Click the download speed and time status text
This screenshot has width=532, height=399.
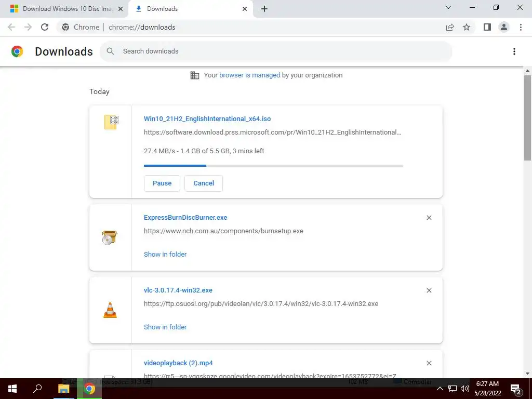[204, 151]
